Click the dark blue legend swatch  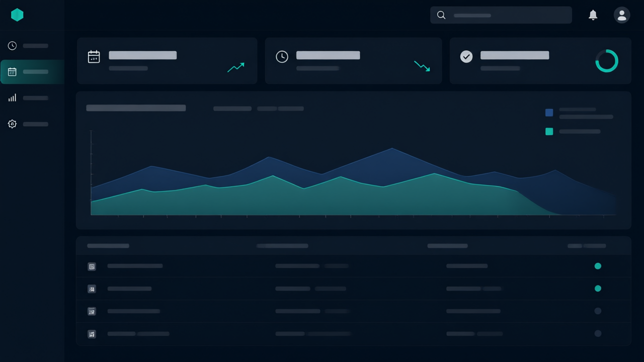tap(549, 113)
